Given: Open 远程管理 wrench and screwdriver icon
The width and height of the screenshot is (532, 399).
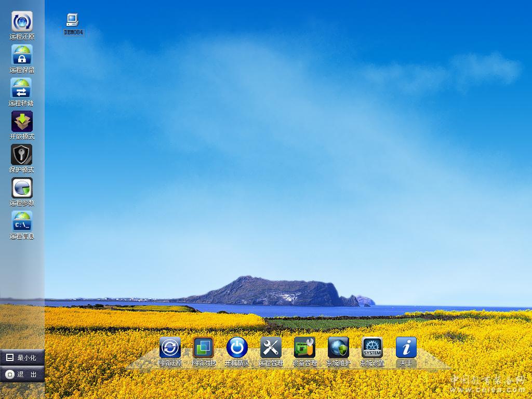Looking at the screenshot, I should (x=271, y=347).
